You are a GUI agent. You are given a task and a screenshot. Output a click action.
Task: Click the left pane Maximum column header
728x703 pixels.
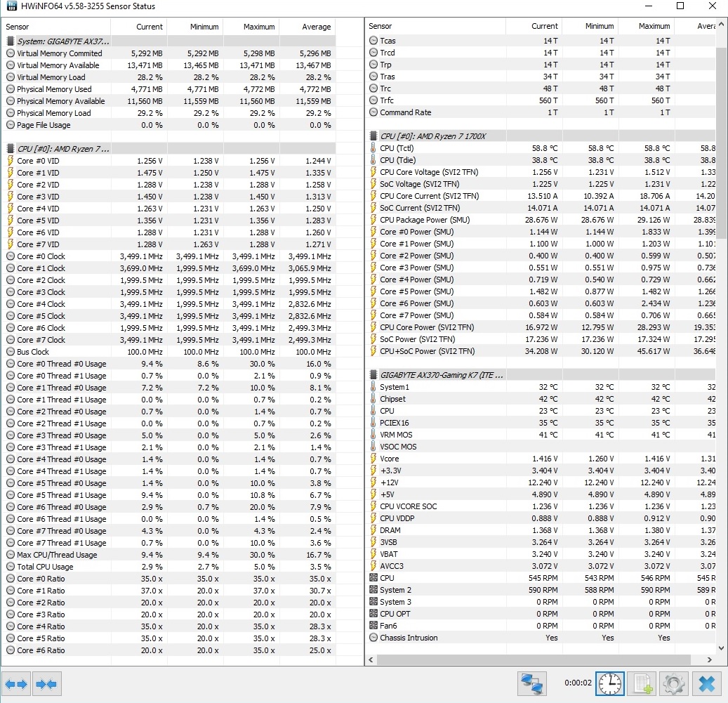251,27
